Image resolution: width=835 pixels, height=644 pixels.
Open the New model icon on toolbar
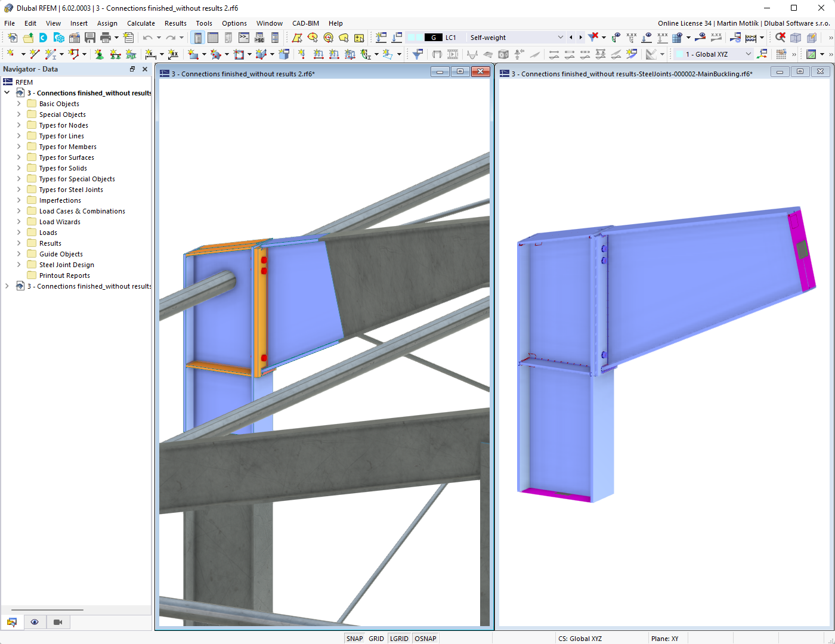click(12, 37)
